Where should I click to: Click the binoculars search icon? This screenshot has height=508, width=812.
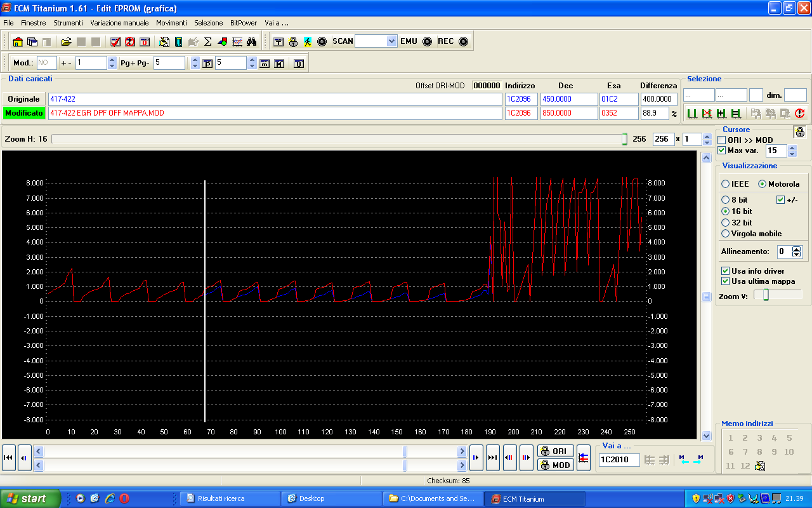coord(251,42)
